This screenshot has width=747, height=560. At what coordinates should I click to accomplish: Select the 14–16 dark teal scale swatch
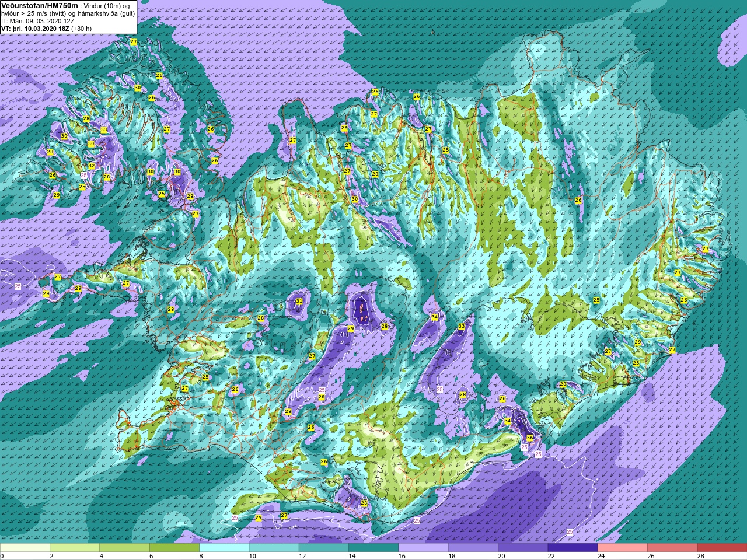373,548
